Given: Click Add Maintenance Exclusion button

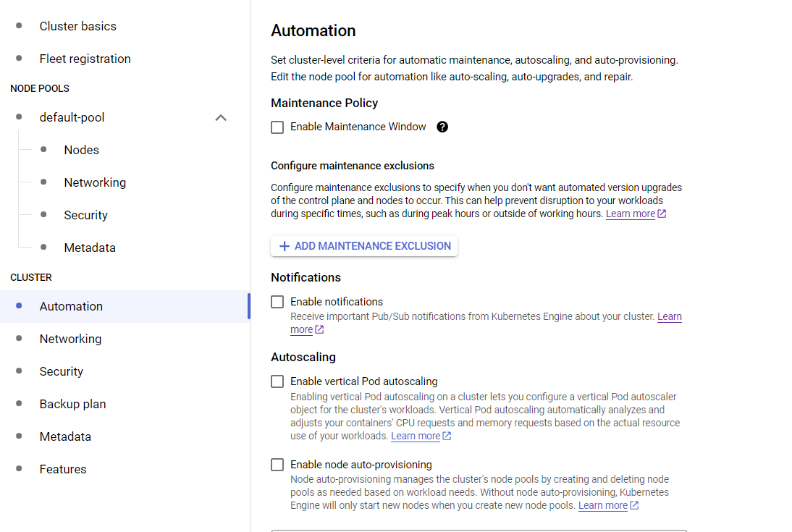Looking at the screenshot, I should tap(364, 246).
